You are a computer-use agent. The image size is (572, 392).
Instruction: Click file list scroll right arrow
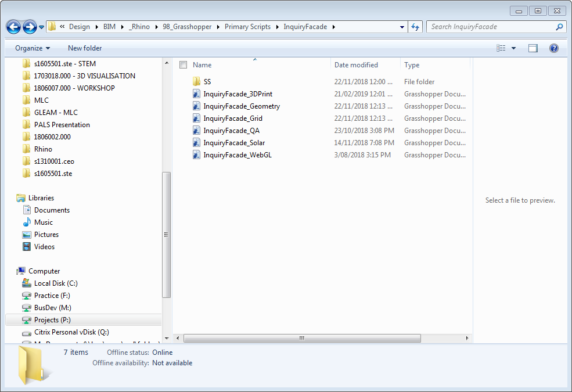(x=467, y=338)
